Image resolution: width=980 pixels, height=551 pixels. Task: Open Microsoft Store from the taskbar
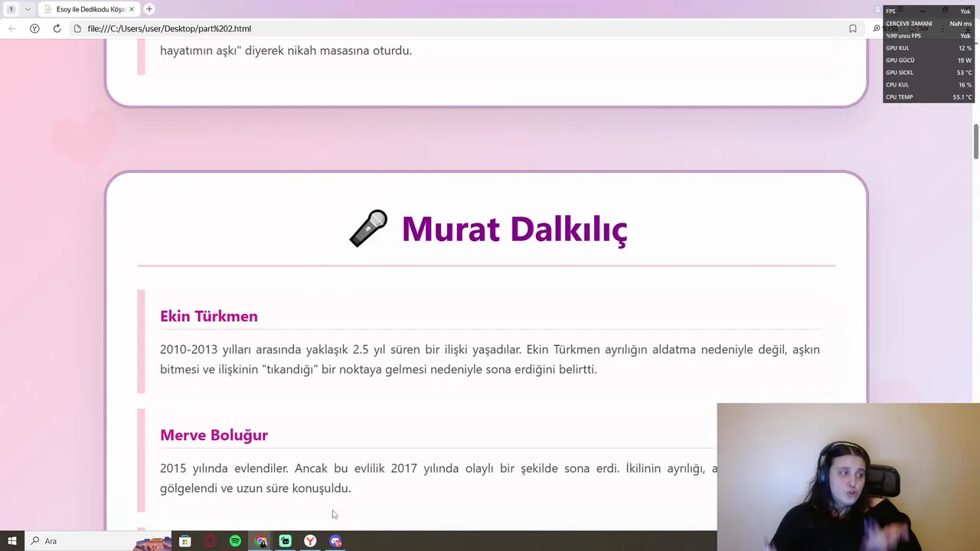click(x=185, y=541)
